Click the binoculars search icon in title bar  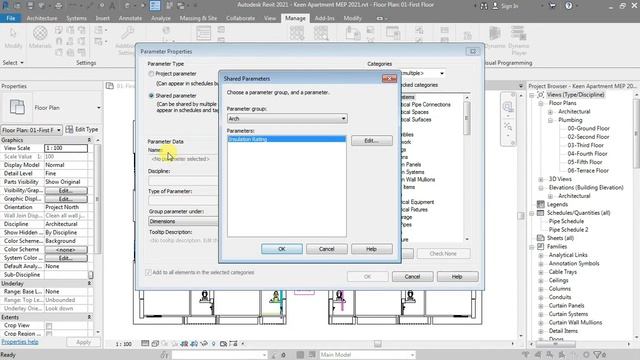point(484,6)
